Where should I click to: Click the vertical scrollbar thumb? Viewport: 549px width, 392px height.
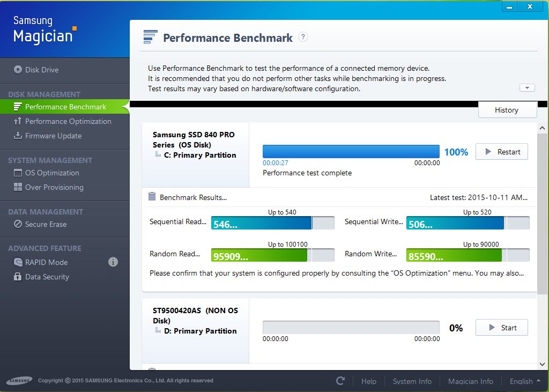pos(543,213)
